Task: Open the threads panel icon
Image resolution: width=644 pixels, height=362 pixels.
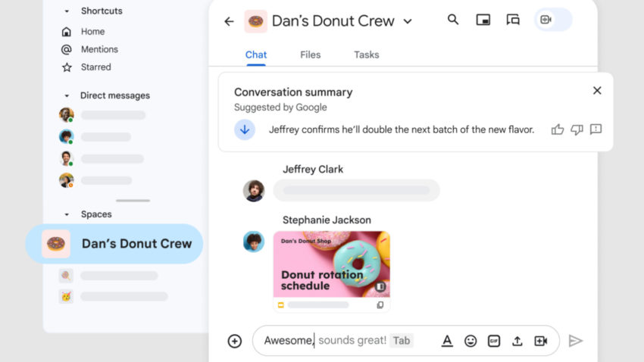Action: 513,20
